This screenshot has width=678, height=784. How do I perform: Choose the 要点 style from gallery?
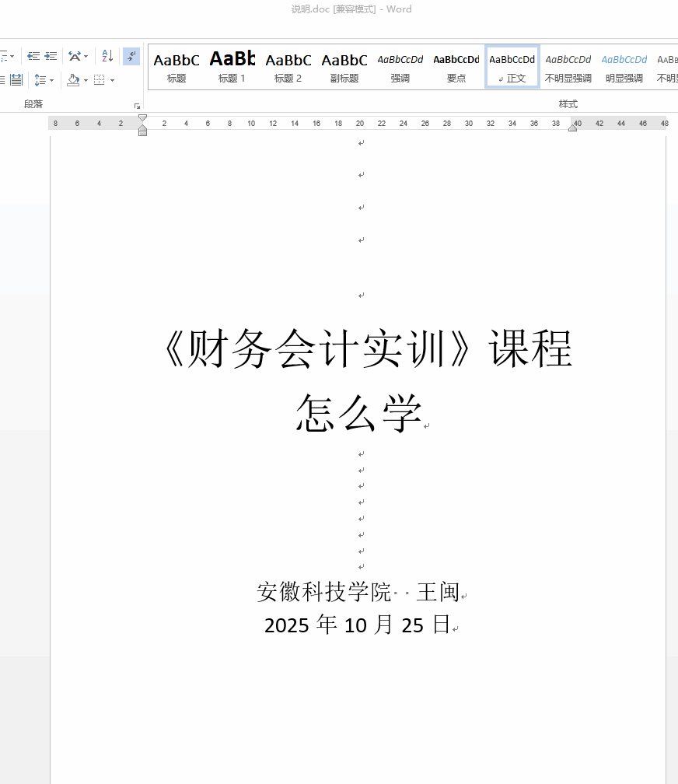(456, 67)
